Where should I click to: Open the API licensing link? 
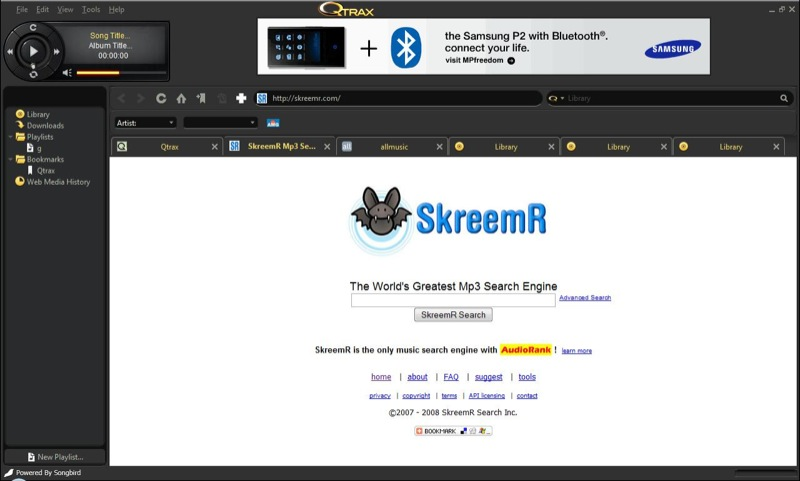pyautogui.click(x=487, y=396)
